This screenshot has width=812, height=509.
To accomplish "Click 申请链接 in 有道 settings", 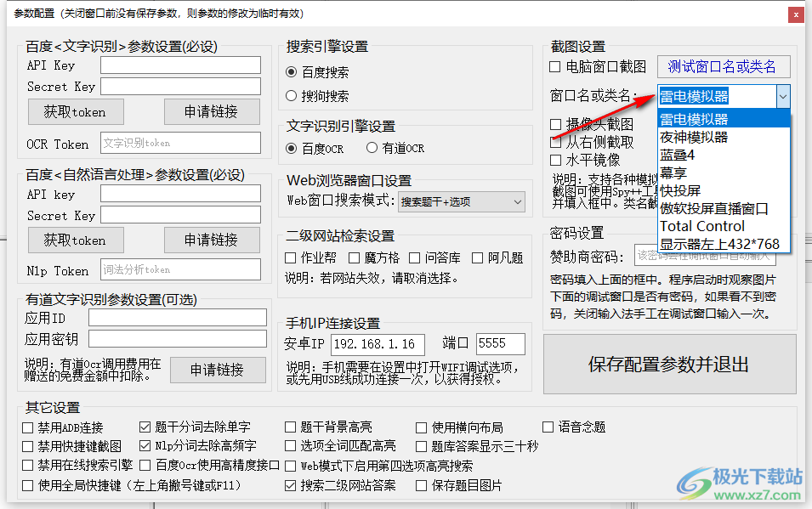I will 218,370.
